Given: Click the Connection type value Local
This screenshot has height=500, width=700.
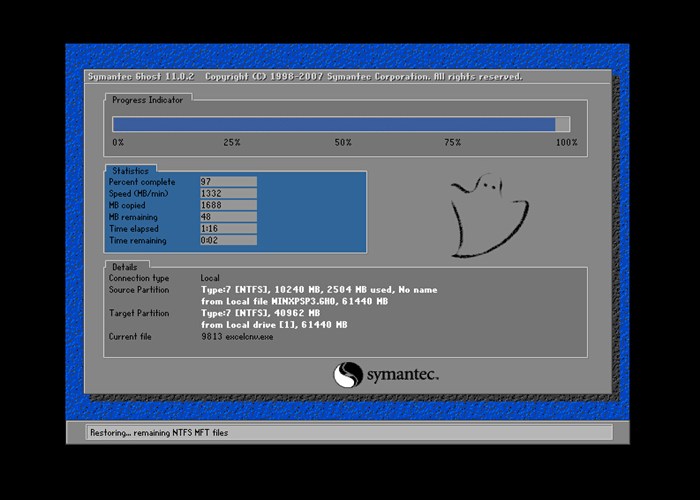Looking at the screenshot, I should (x=211, y=278).
